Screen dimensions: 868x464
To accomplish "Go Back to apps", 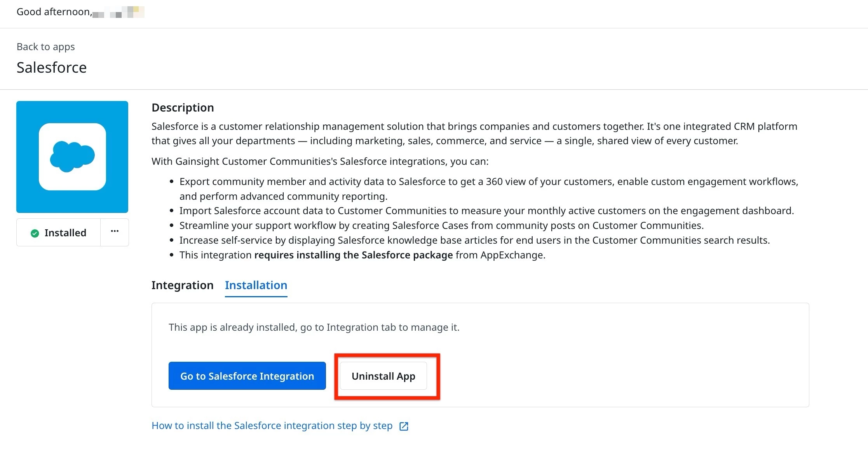I will click(45, 47).
